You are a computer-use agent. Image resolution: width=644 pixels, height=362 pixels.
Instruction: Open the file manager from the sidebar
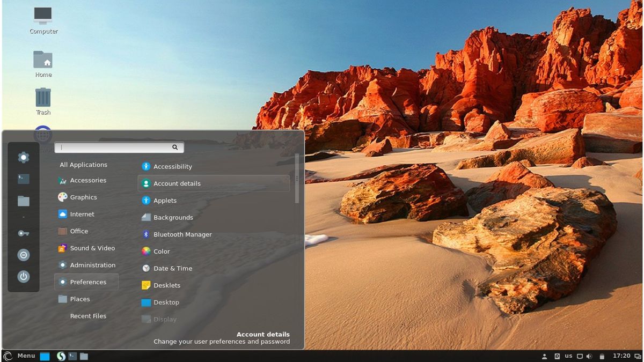coord(23,201)
